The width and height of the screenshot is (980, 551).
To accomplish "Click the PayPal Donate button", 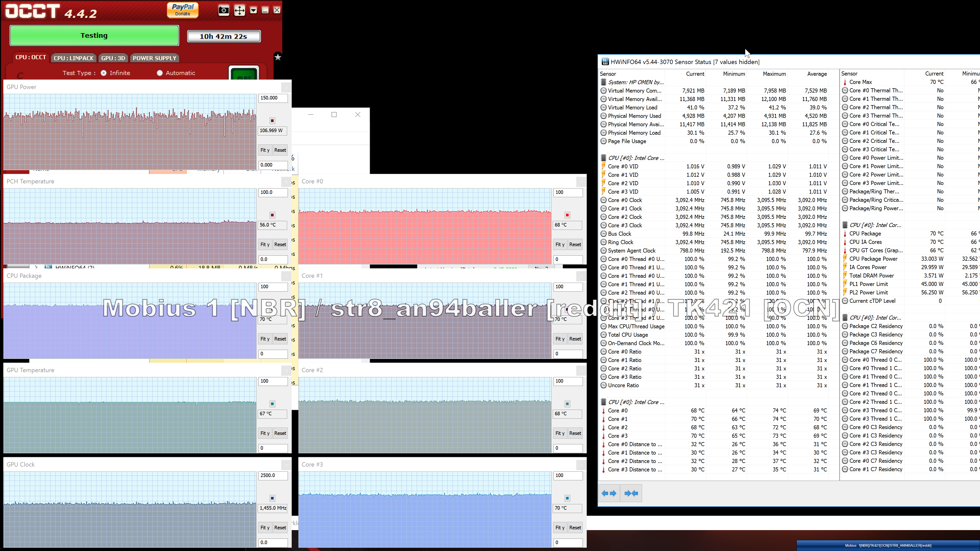I will [183, 10].
